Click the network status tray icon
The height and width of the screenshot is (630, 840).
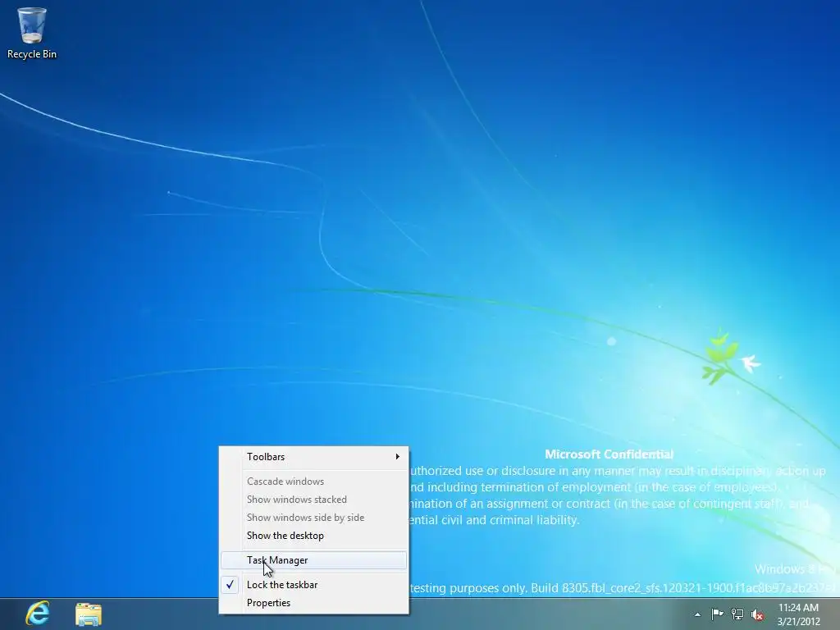pyautogui.click(x=737, y=614)
